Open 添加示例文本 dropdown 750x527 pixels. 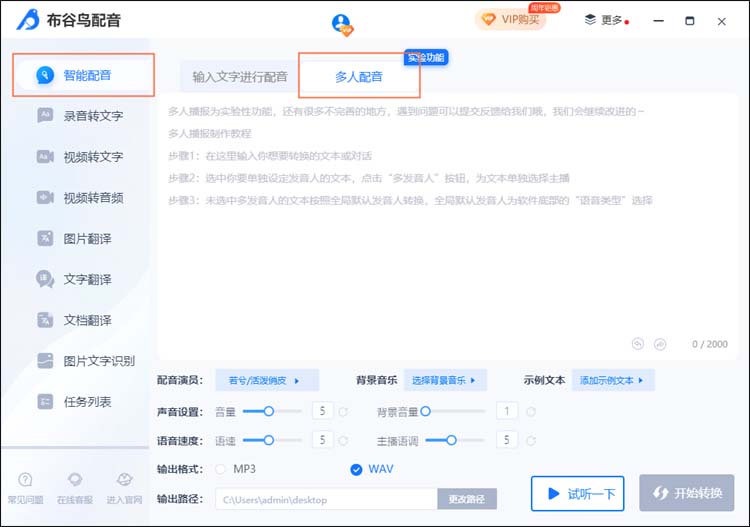pos(613,380)
